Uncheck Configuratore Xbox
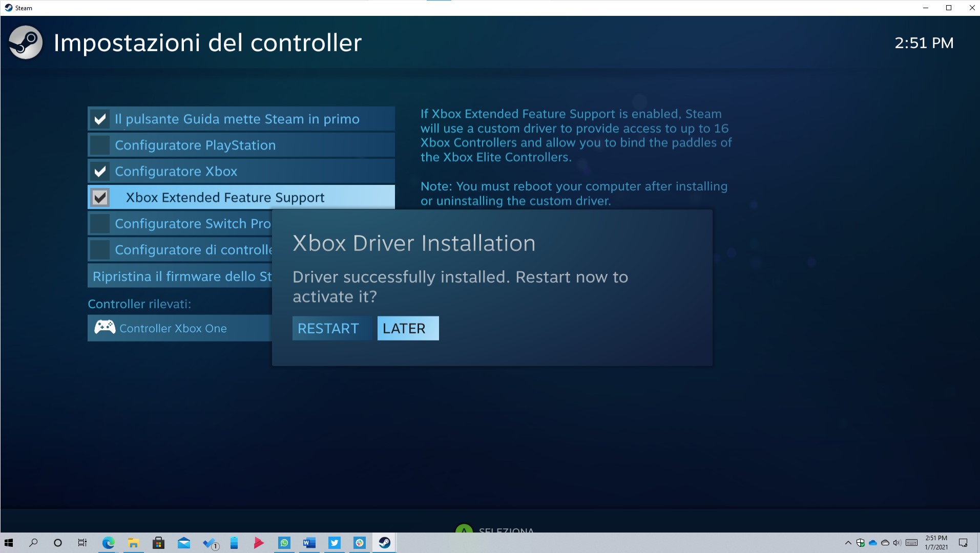Image resolution: width=980 pixels, height=553 pixels. [x=100, y=172]
